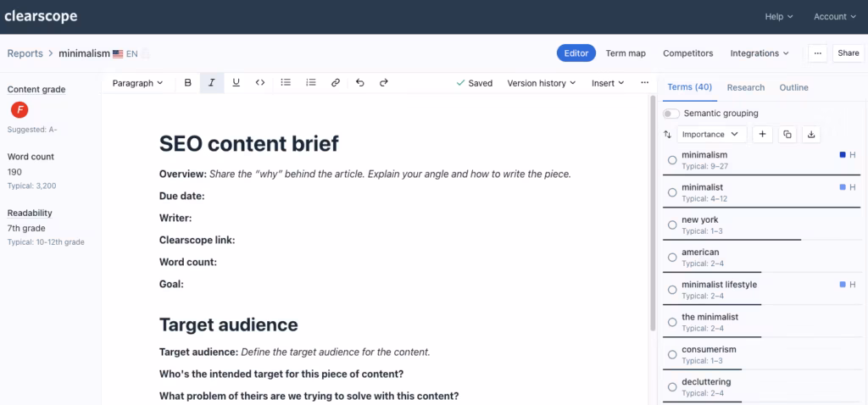868x405 pixels.
Task: Click the clearscope logo
Action: [41, 17]
